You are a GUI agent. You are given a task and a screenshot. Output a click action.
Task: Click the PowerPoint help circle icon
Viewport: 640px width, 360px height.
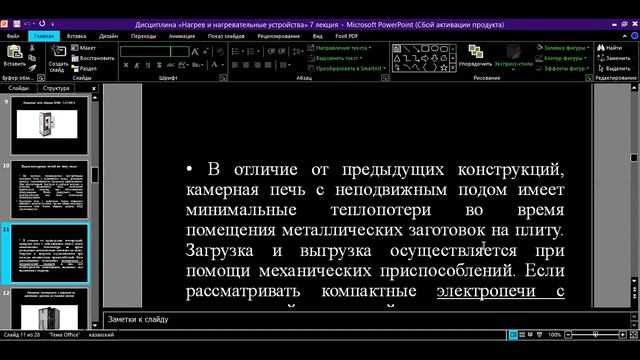pyautogui.click(x=634, y=36)
